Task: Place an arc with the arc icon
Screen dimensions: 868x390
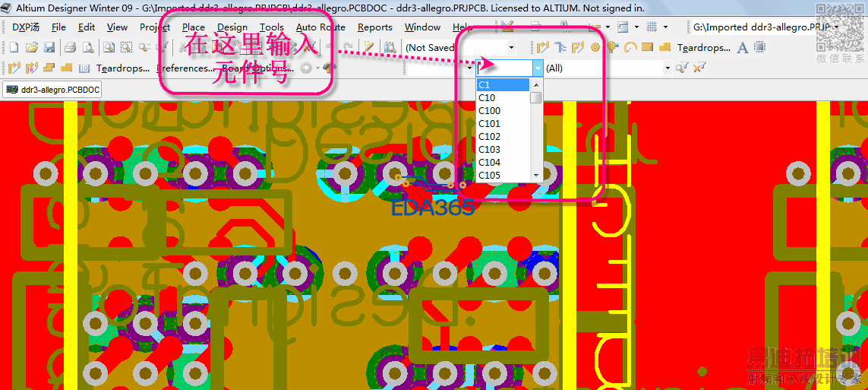Action: click(x=630, y=48)
